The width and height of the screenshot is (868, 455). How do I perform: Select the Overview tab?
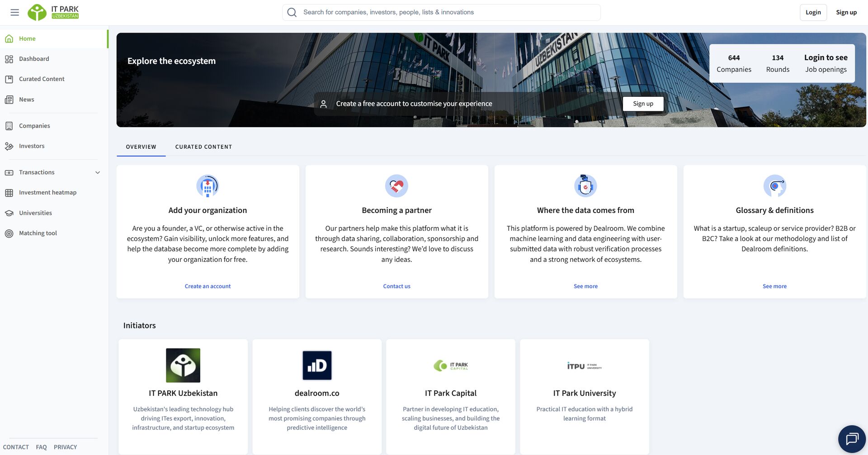point(141,147)
